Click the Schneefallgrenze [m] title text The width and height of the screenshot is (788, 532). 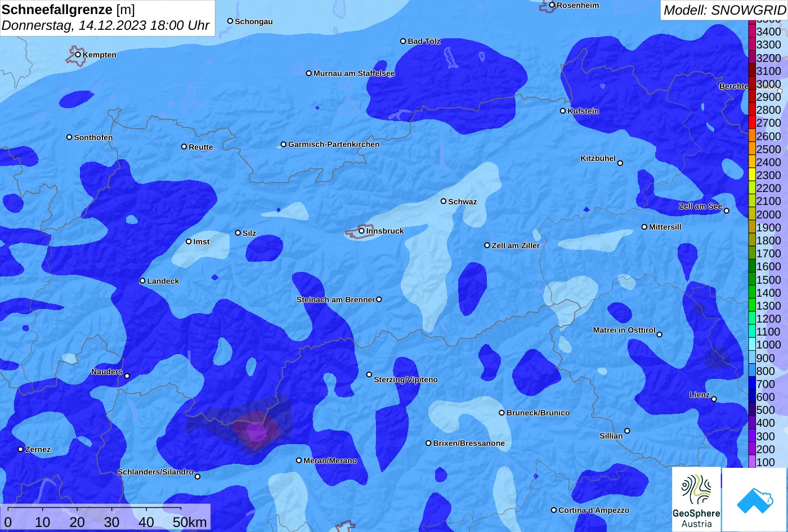69,10
